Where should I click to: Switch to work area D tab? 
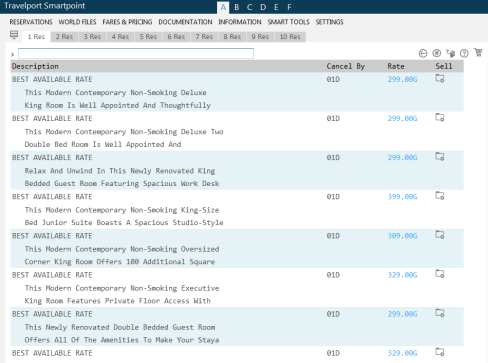[263, 7]
